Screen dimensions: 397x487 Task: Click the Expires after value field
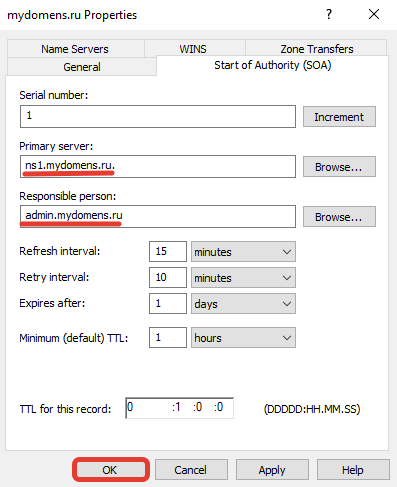(168, 303)
